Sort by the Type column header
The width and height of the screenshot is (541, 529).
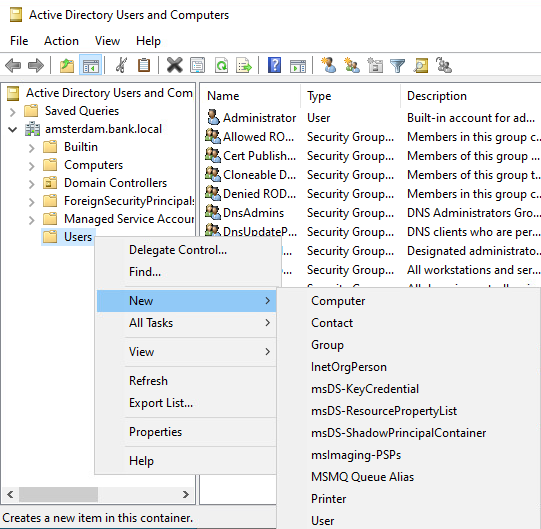pos(351,96)
